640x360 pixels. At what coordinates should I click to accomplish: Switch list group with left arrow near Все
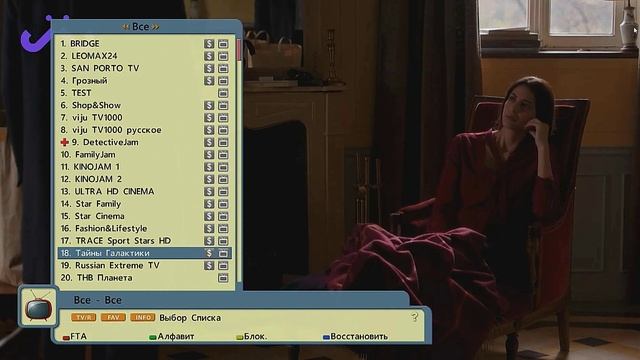pos(126,27)
